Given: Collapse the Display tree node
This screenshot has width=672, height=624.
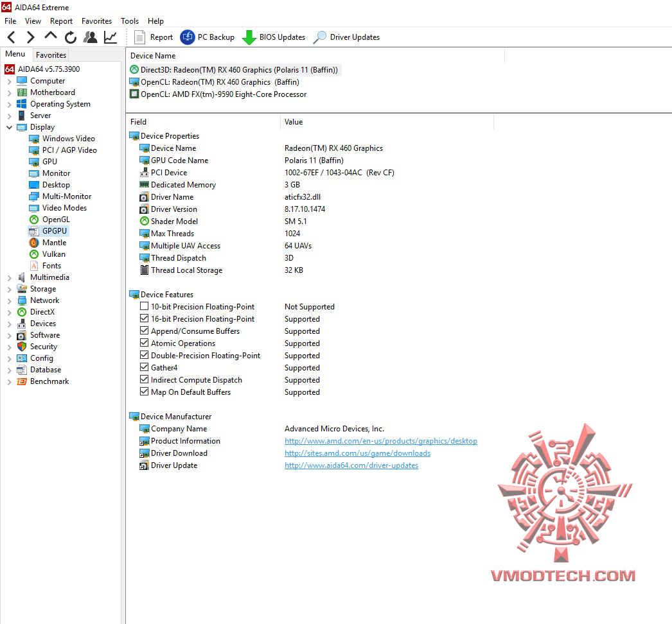Looking at the screenshot, I should click(x=9, y=127).
